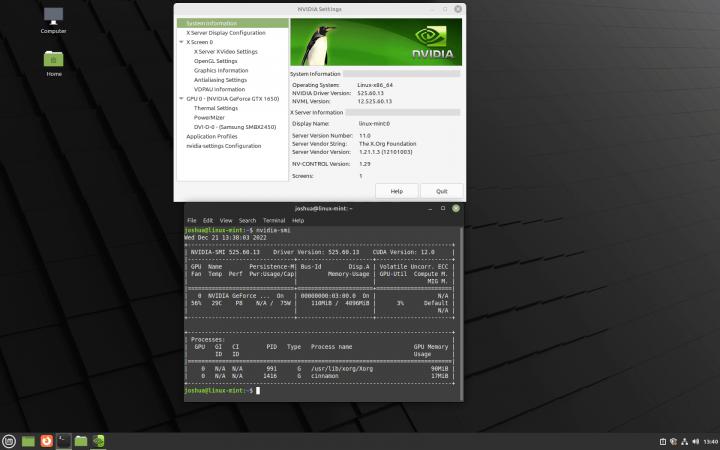Screen dimensions: 720x450
Task: Launch Firefox from the taskbar
Action: [46, 440]
